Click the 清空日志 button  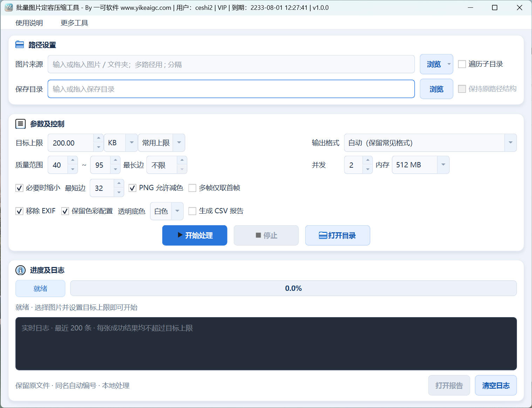(x=496, y=386)
